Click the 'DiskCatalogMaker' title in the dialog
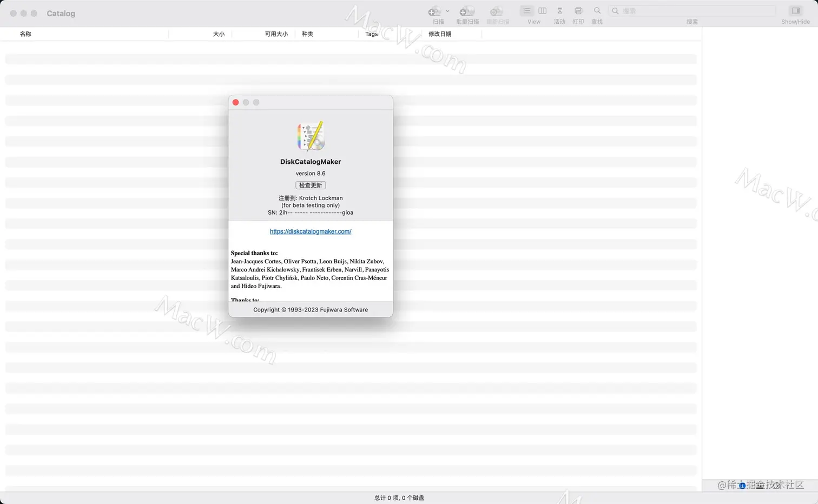 point(311,162)
